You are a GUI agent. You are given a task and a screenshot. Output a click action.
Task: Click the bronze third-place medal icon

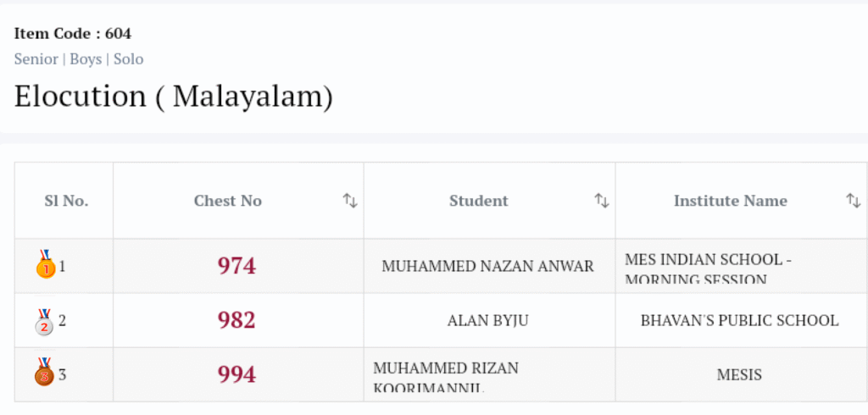pyautogui.click(x=44, y=373)
